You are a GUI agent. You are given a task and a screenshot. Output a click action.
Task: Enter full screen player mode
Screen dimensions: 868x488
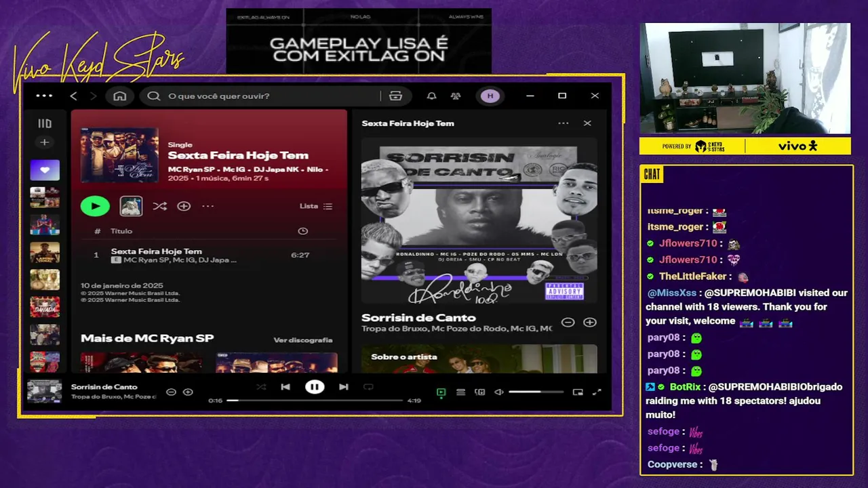tap(597, 392)
